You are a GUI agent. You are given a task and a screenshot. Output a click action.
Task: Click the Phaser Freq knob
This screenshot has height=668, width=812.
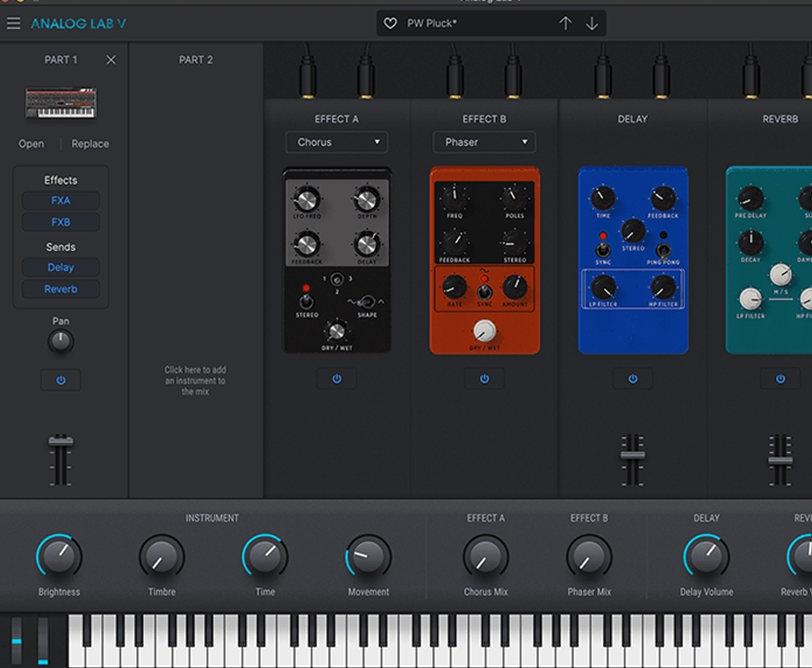point(454,198)
